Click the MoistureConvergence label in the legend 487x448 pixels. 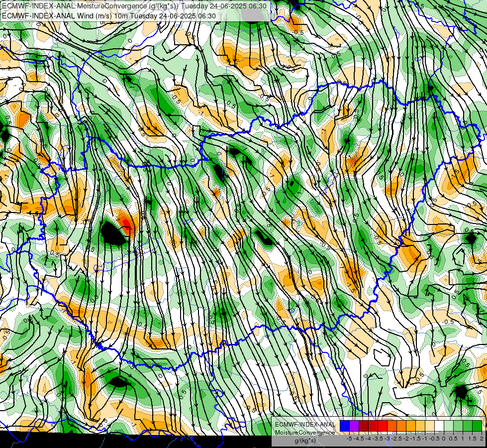(305, 433)
